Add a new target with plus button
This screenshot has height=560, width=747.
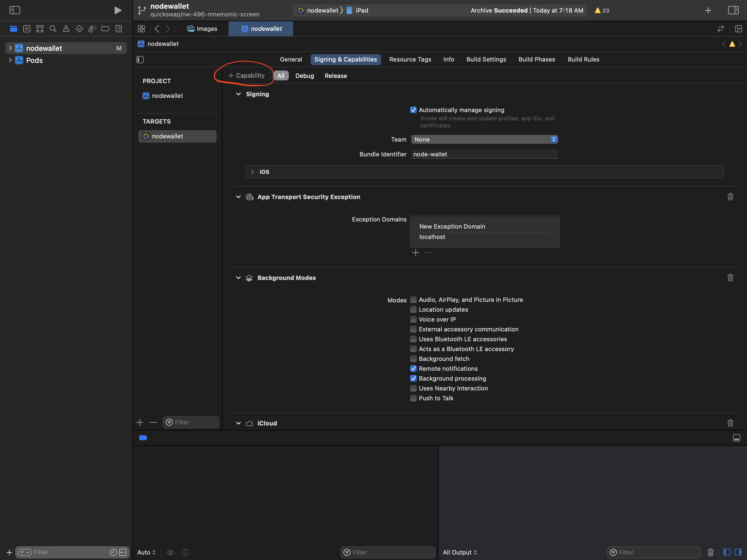(x=140, y=422)
